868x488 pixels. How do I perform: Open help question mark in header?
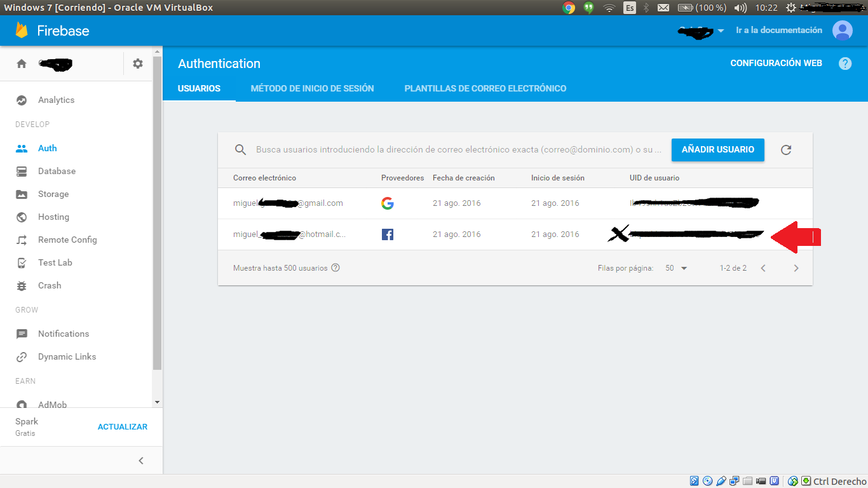click(844, 64)
